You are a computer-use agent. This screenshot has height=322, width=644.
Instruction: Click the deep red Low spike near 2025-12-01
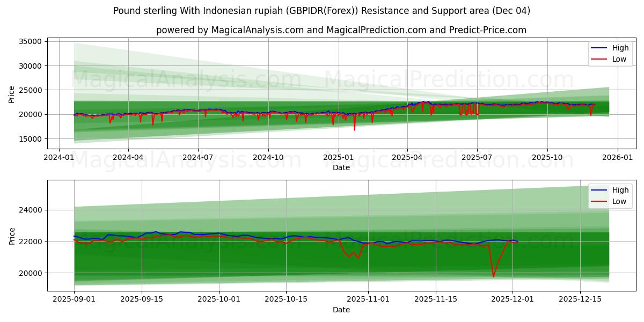(493, 274)
